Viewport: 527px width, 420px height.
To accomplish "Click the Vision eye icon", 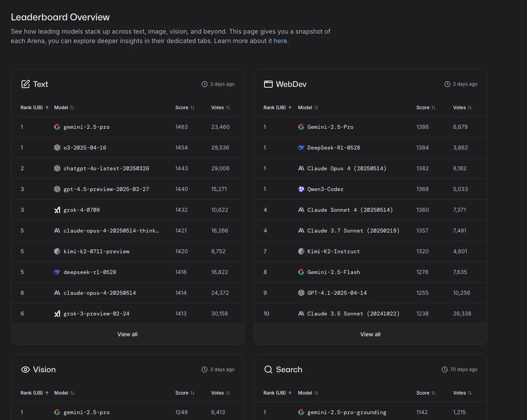I will click(x=25, y=370).
